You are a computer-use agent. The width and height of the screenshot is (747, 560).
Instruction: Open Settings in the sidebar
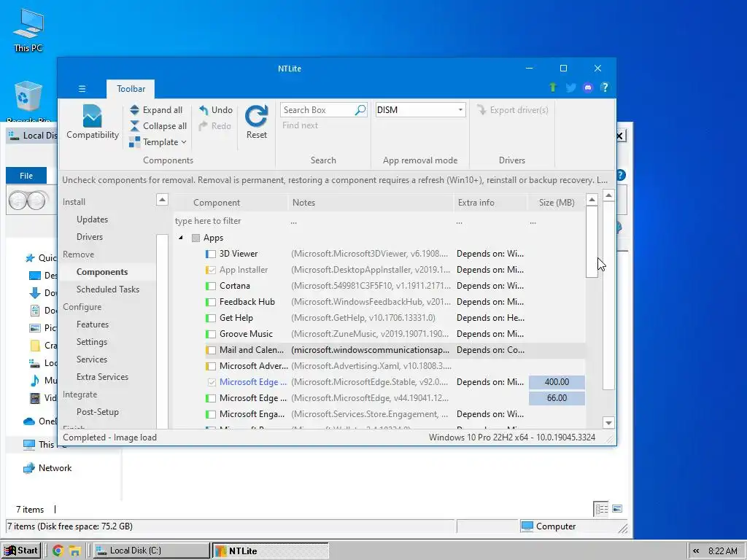click(91, 342)
